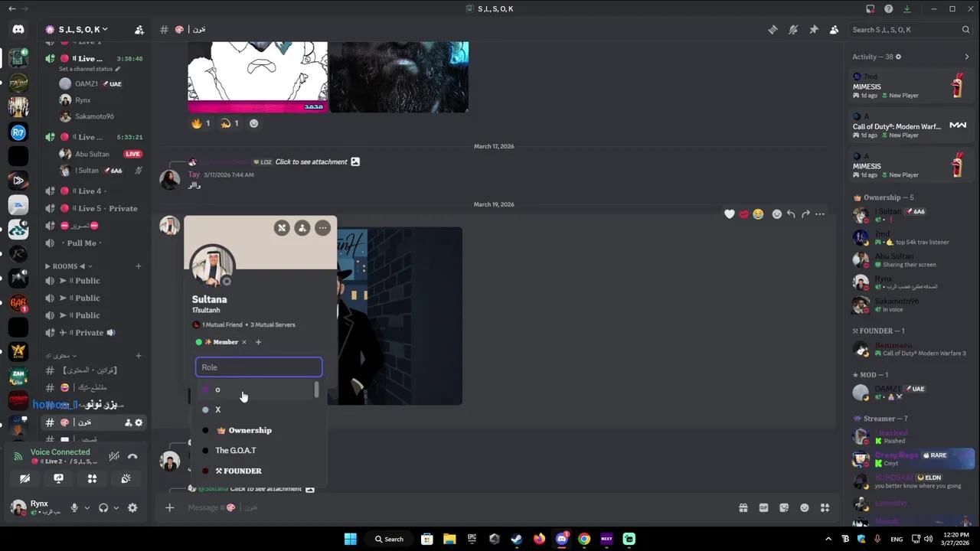Reply to the hovered message
The width and height of the screenshot is (980, 551).
pyautogui.click(x=791, y=214)
